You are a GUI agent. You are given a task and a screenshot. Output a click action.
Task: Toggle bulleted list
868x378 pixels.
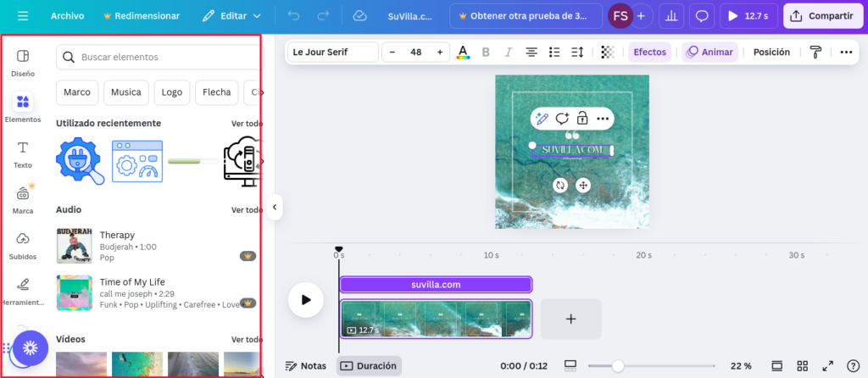pyautogui.click(x=554, y=52)
